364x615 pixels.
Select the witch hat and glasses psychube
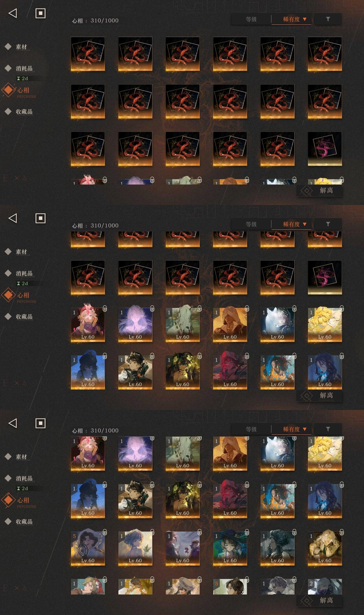(230, 548)
